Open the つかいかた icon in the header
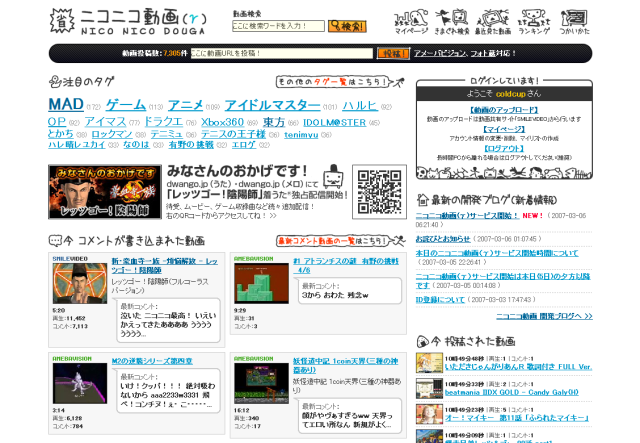 (574, 22)
